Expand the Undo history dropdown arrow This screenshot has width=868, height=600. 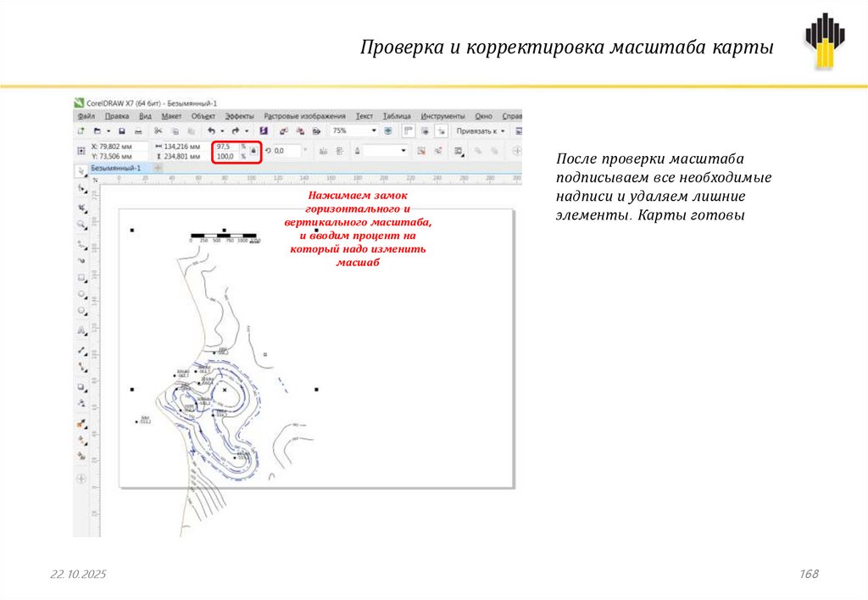pyautogui.click(x=222, y=131)
